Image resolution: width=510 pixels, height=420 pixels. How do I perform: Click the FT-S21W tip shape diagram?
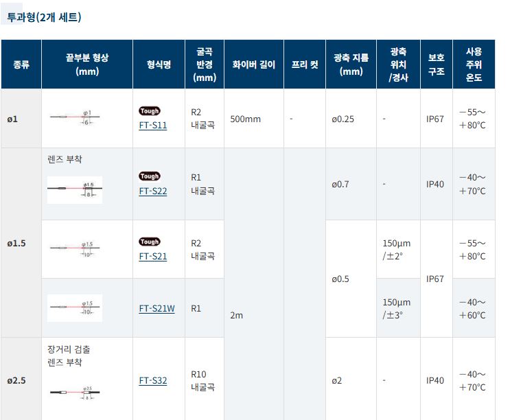tap(75, 308)
